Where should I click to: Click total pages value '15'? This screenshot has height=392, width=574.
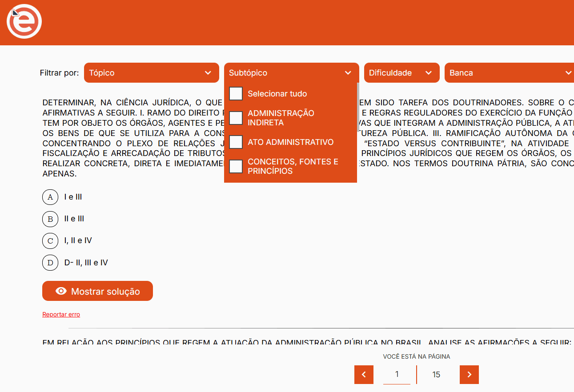point(436,375)
